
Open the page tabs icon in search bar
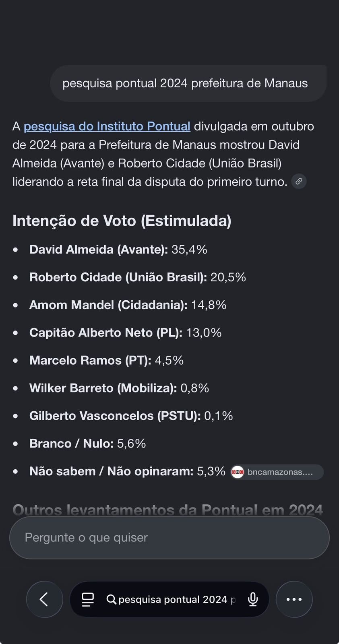(88, 599)
